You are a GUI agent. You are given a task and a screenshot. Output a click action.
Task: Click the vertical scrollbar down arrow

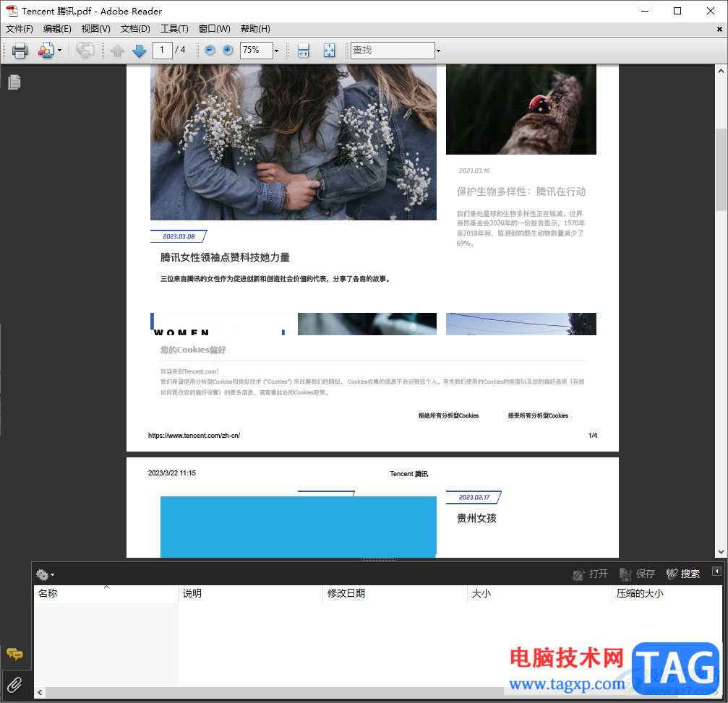pos(721,552)
